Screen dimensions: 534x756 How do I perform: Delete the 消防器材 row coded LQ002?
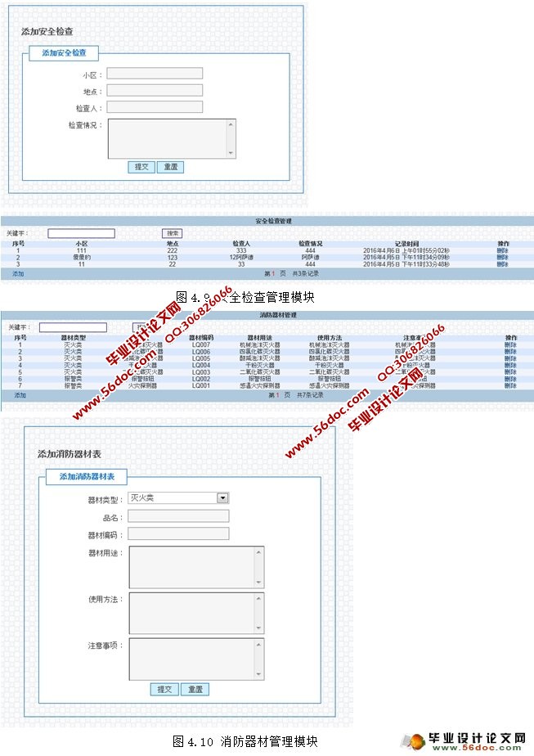pos(511,379)
